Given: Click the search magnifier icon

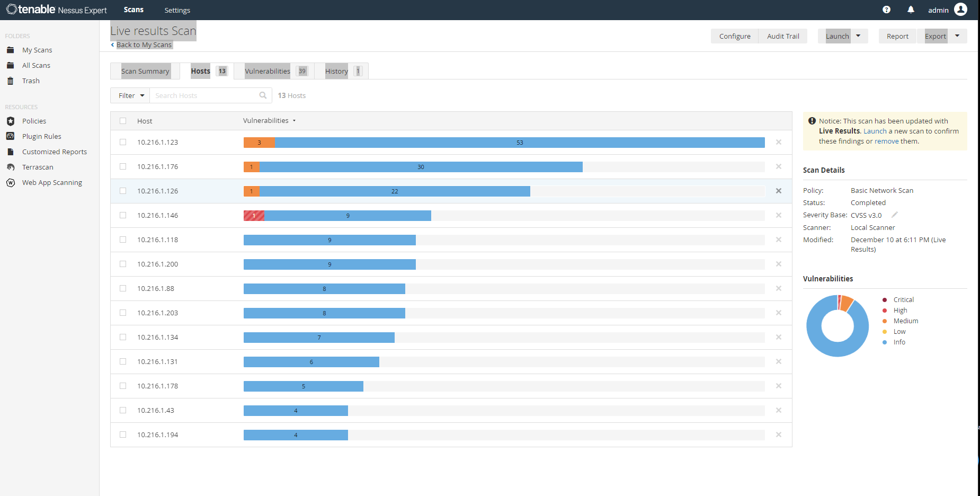Looking at the screenshot, I should pos(263,95).
